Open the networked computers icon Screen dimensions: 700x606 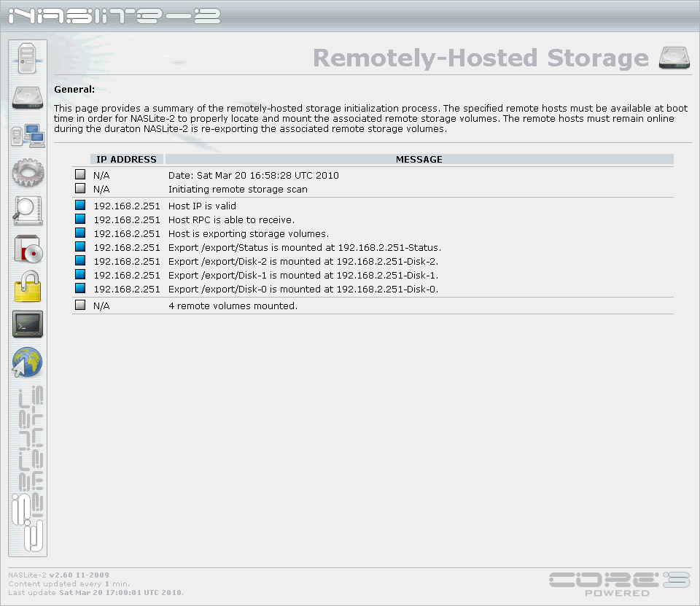pyautogui.click(x=28, y=136)
